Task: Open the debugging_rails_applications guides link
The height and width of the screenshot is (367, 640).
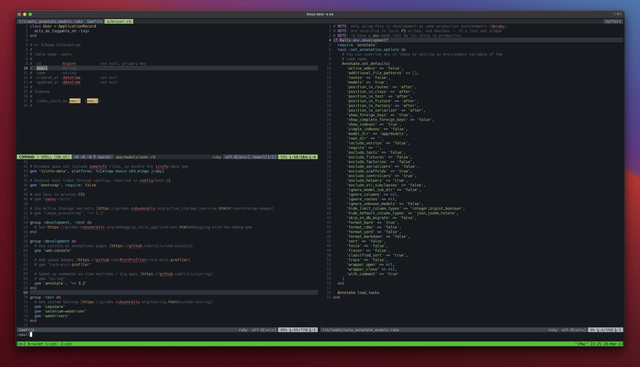Action: point(149,227)
